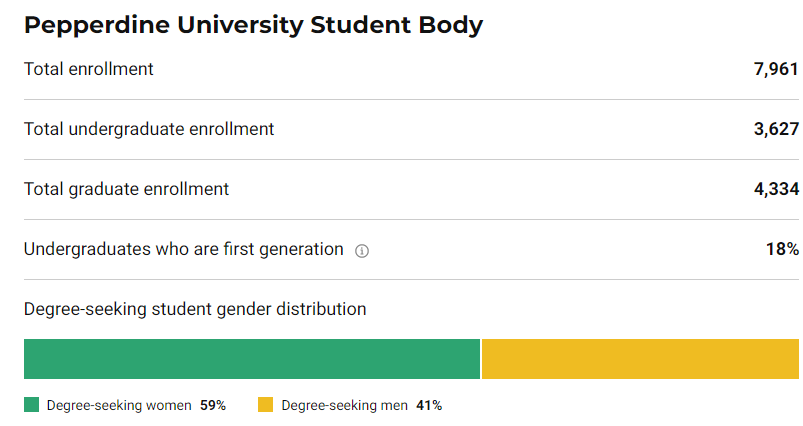
Task: Click the Total enrollment label
Action: (x=89, y=69)
